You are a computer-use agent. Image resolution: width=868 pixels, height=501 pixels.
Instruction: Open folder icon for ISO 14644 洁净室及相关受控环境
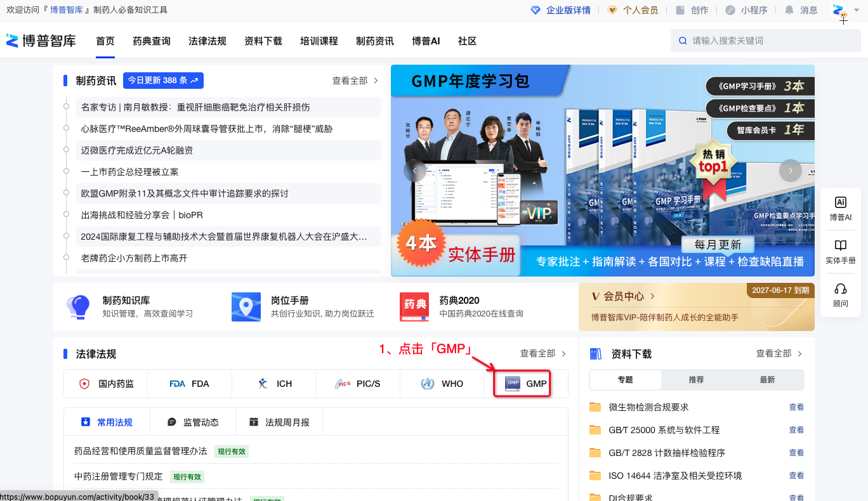click(x=595, y=476)
